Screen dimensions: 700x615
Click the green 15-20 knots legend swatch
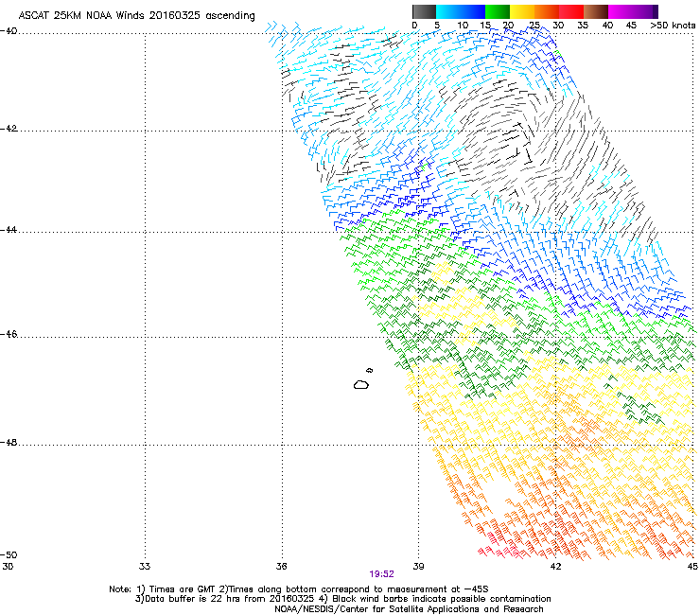[x=498, y=11]
